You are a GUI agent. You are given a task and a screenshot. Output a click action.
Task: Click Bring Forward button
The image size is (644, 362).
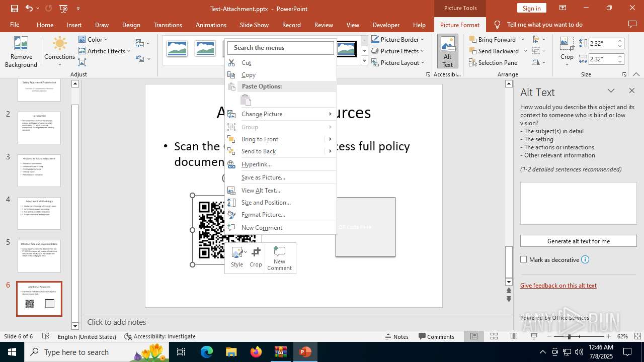(493, 39)
